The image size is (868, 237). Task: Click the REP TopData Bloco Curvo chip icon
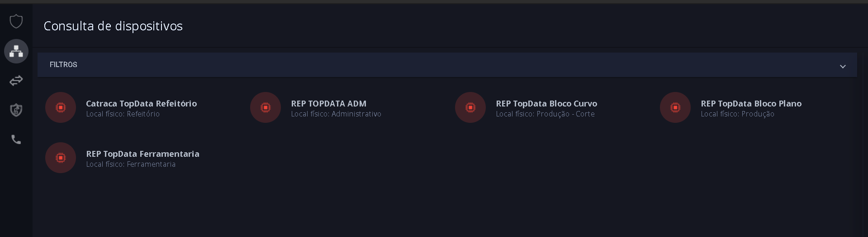coord(470,107)
